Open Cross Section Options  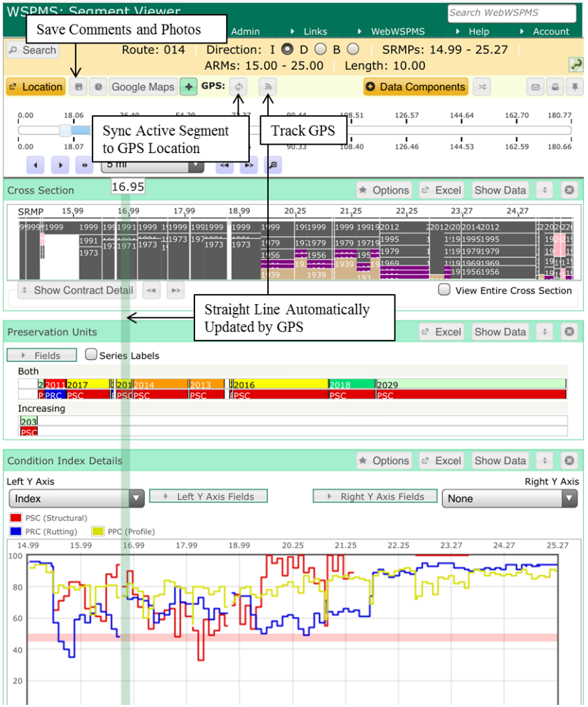[384, 190]
